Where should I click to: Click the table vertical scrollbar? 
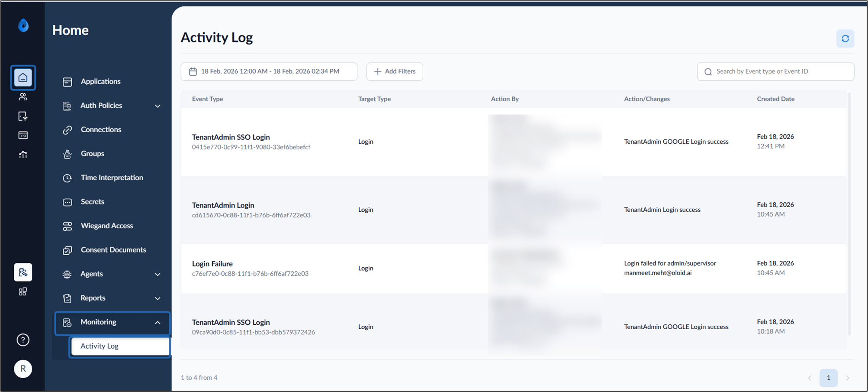(849, 214)
